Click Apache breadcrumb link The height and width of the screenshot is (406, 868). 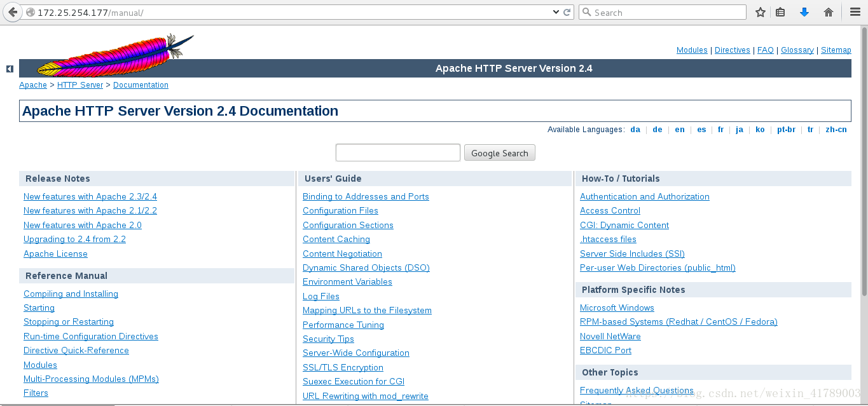(x=33, y=85)
